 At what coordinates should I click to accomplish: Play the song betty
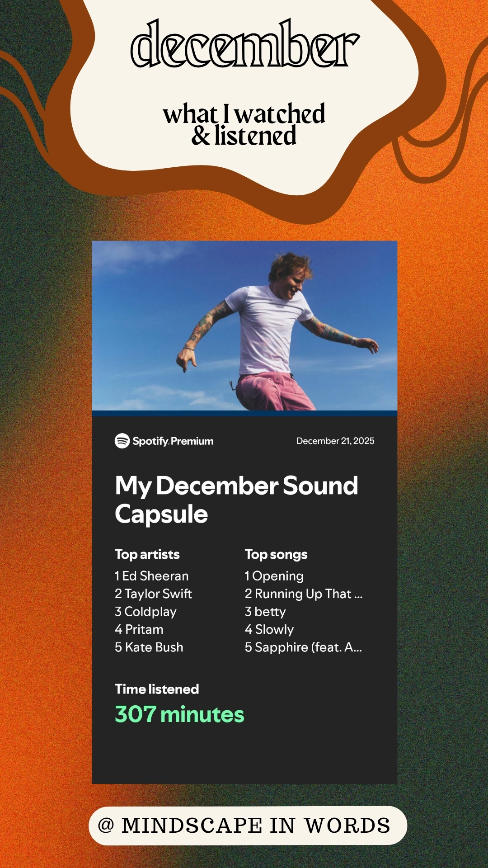(265, 612)
